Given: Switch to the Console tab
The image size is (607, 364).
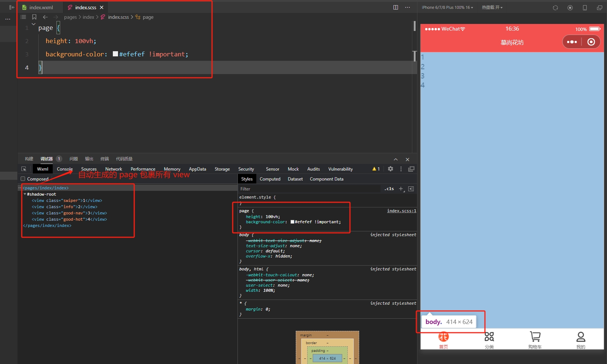Looking at the screenshot, I should coord(65,169).
